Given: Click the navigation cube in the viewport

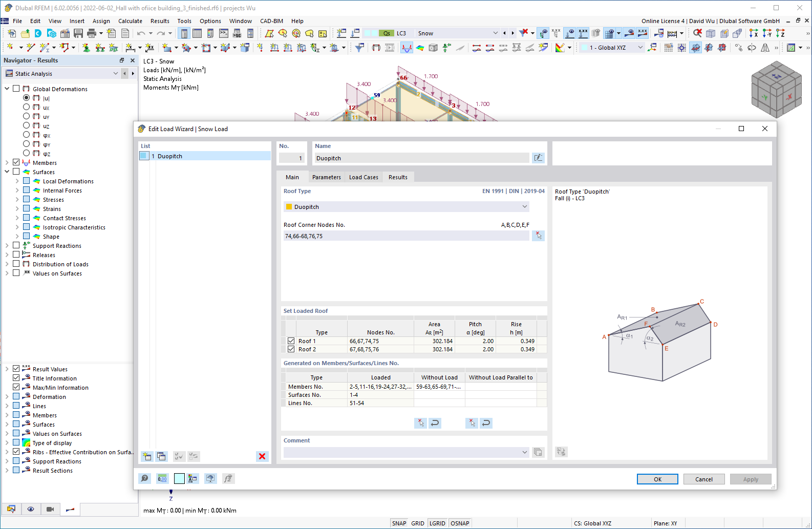Looking at the screenshot, I should pyautogui.click(x=776, y=89).
